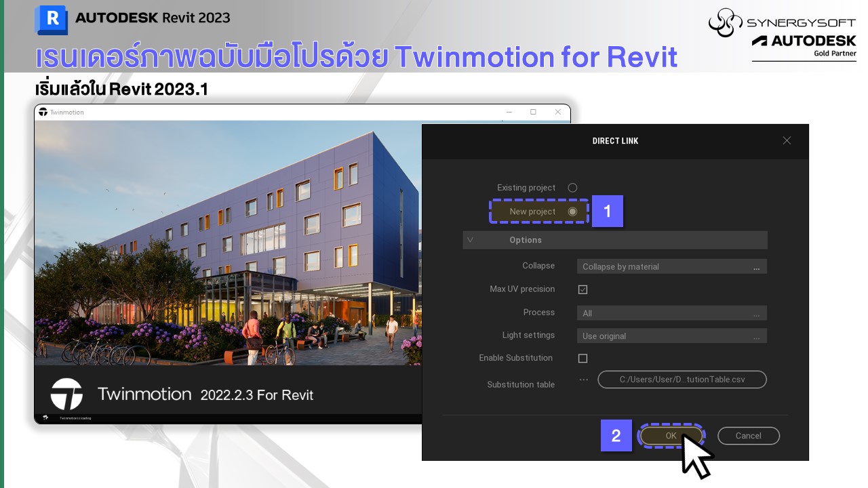Click the Synergysoft logo
868x488 pixels.
click(724, 22)
